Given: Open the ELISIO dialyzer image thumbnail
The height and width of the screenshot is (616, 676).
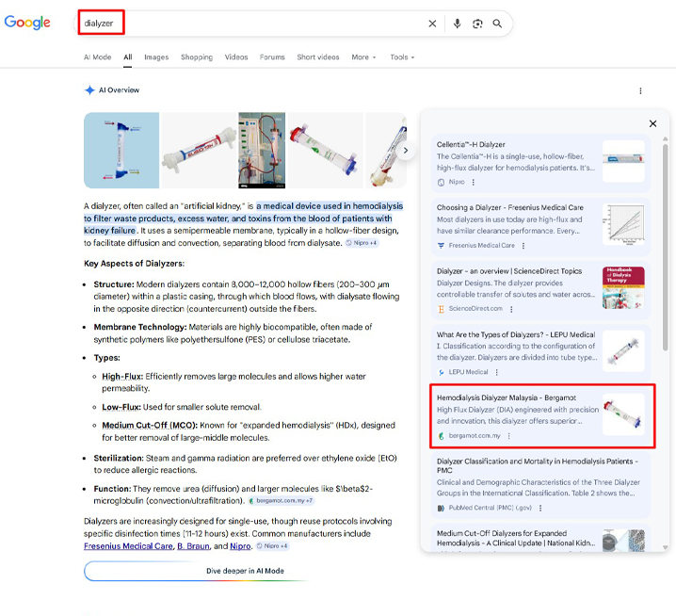Looking at the screenshot, I should pos(199,151).
